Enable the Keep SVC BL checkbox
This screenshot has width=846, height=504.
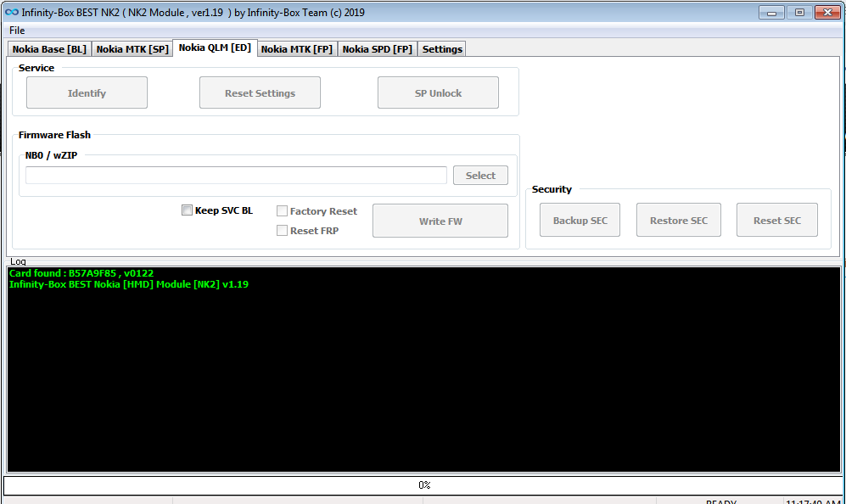(x=187, y=210)
